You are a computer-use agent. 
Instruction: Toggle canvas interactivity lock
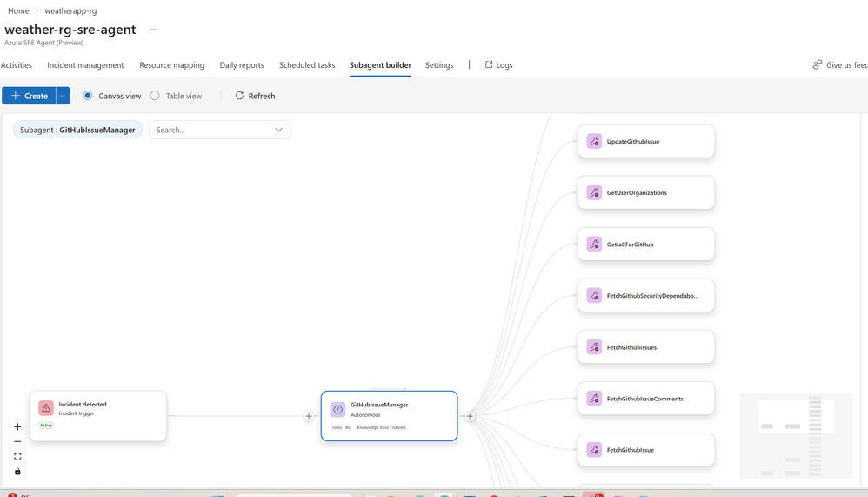17,472
